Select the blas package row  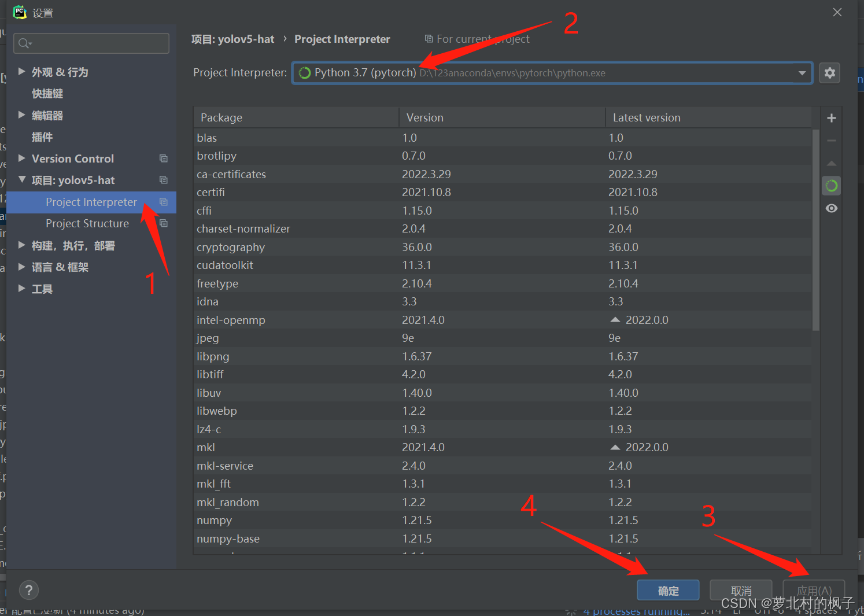tap(503, 138)
